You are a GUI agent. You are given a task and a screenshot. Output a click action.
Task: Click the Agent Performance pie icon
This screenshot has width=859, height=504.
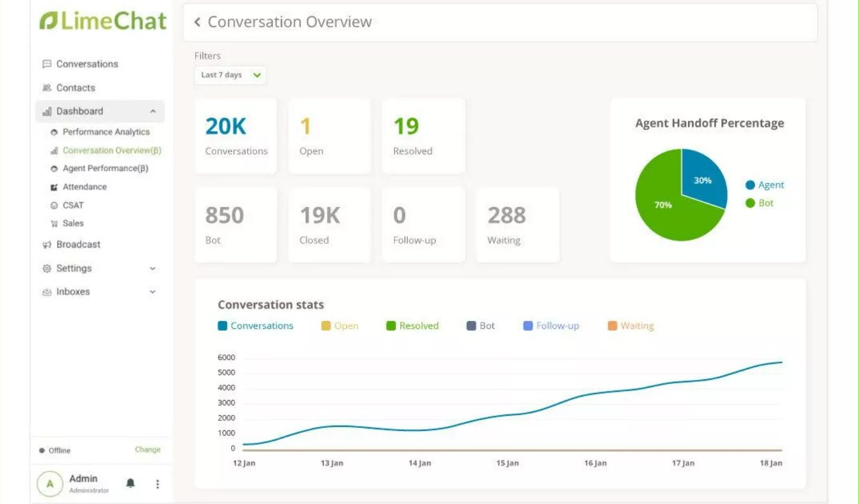(54, 169)
